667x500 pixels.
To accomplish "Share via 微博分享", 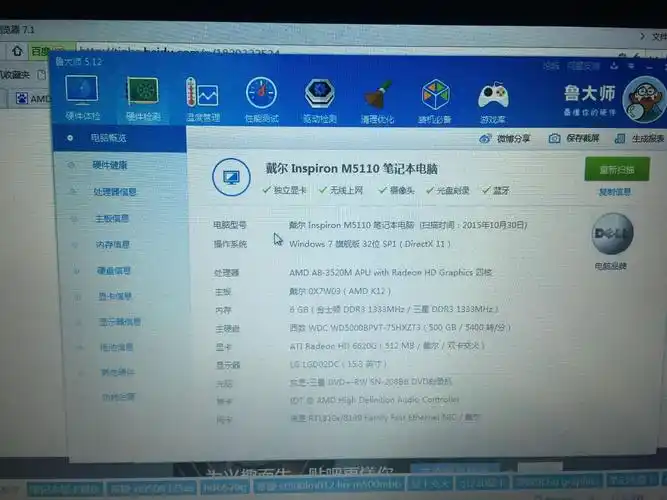I will tap(505, 138).
